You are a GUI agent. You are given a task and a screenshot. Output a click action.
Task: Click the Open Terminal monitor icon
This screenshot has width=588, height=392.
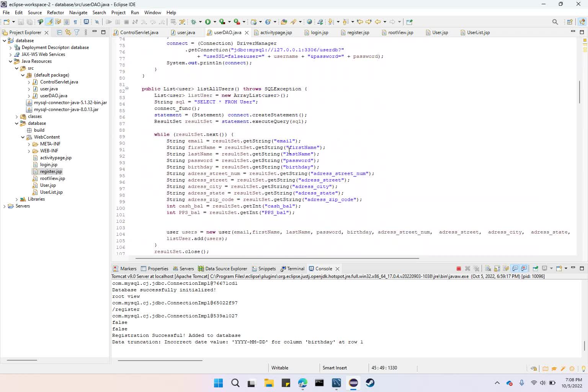pyautogui.click(x=86, y=22)
